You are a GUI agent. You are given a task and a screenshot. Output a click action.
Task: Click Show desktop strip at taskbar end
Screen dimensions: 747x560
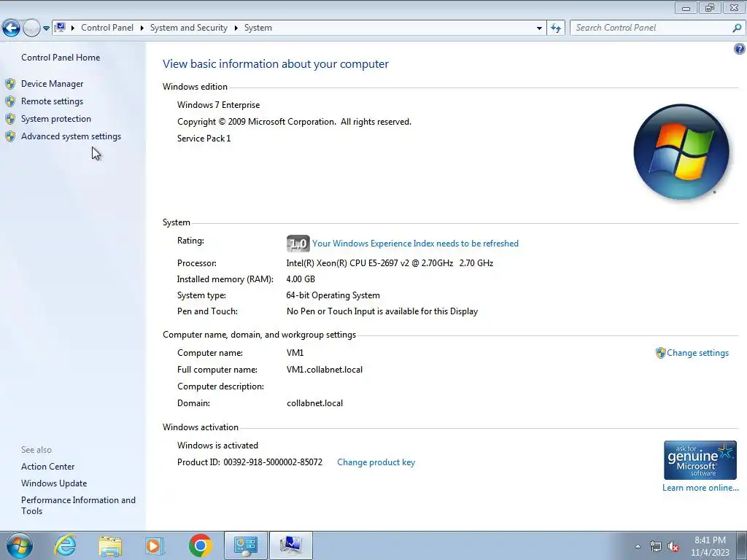point(742,545)
